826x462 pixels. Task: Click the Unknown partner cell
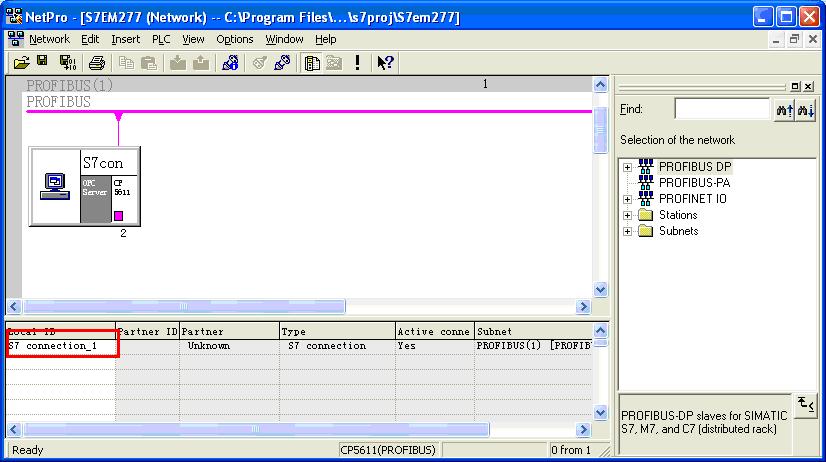point(229,346)
